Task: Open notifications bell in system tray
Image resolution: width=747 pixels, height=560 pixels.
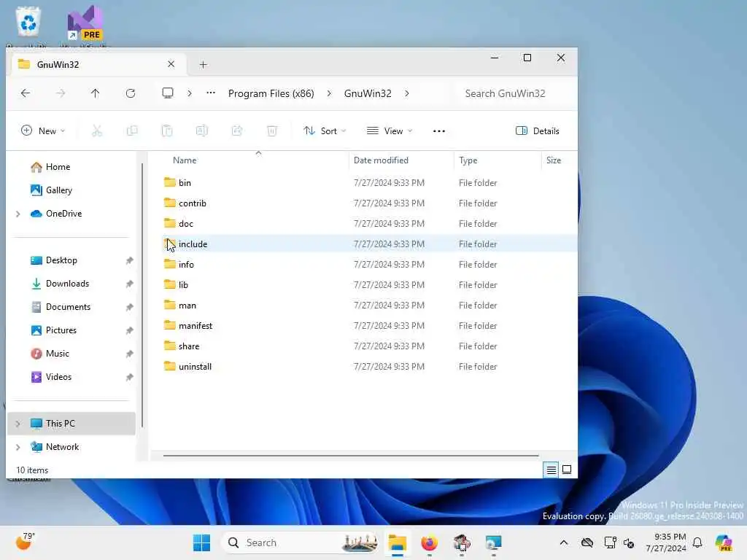Action: click(697, 542)
